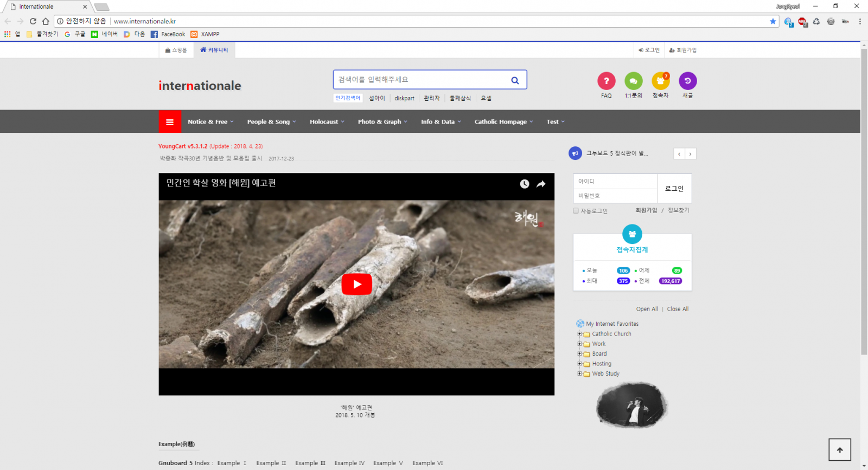
Task: Open the red hamburger menu button
Action: click(x=170, y=122)
